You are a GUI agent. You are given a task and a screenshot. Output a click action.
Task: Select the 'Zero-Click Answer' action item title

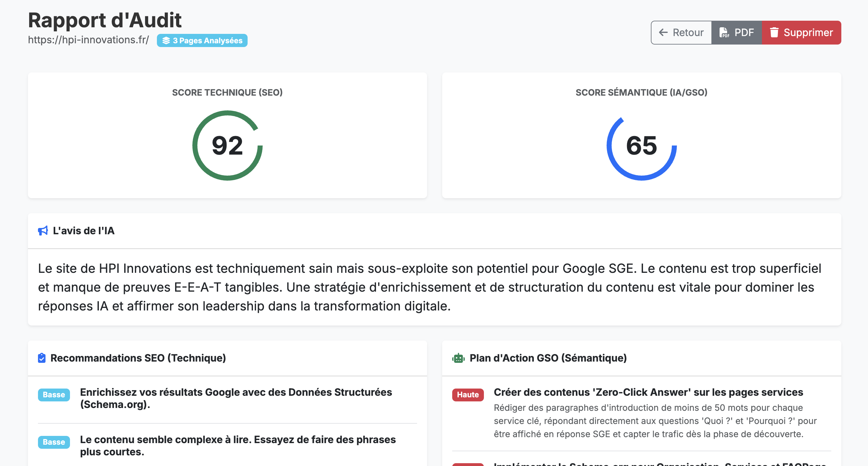coord(648,392)
